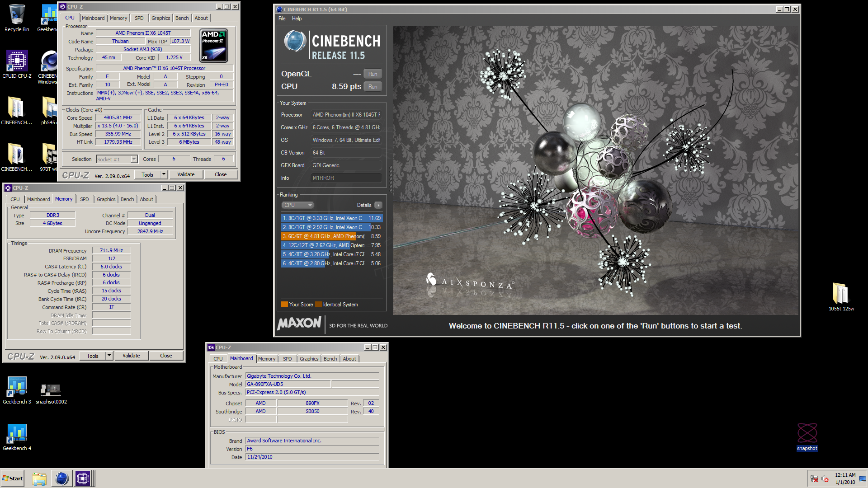The width and height of the screenshot is (868, 488).
Task: Click the GFX Board field GDI Generic
Action: [x=346, y=165]
